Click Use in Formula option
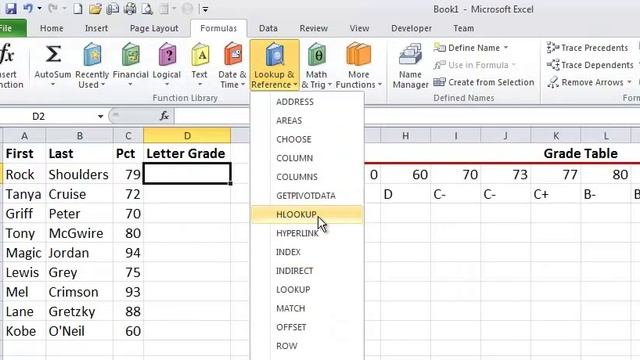Screen dimensions: 640x360 [474, 65]
